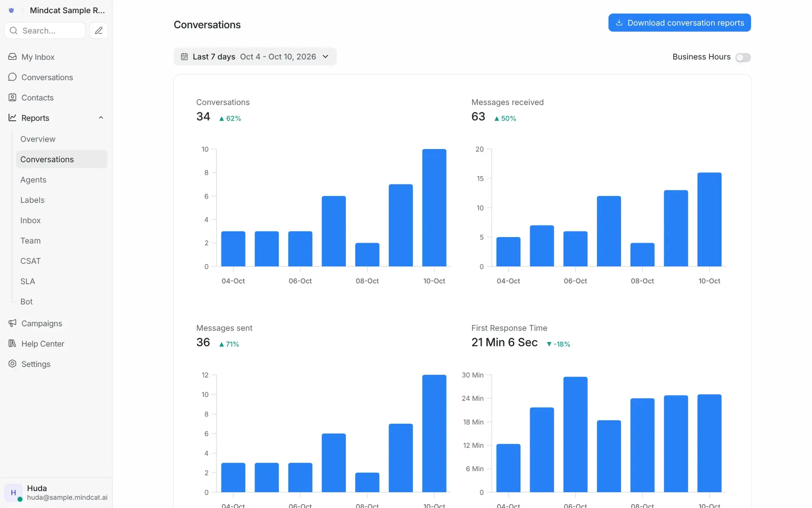Select the Conversations report submenu item

click(x=61, y=159)
